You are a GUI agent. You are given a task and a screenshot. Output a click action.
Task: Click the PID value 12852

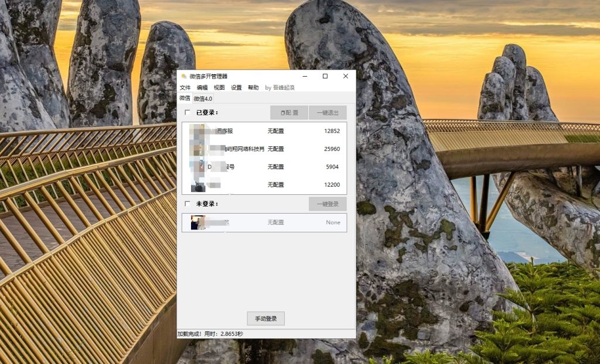(x=332, y=131)
